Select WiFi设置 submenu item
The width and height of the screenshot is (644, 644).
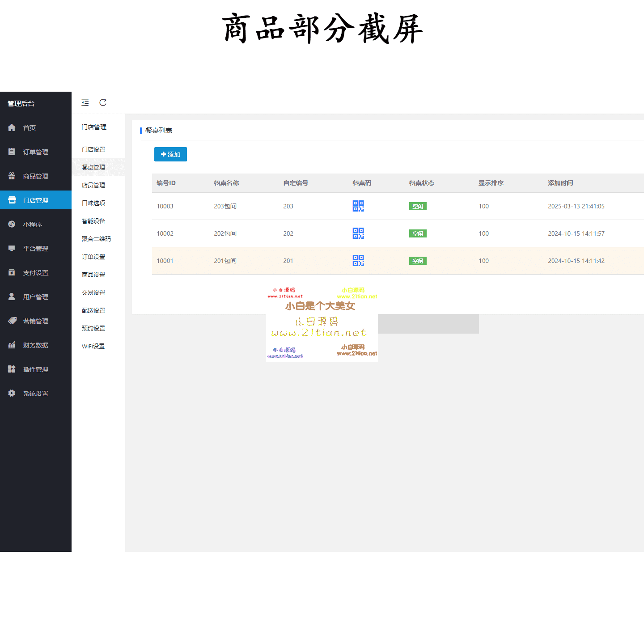pos(93,346)
